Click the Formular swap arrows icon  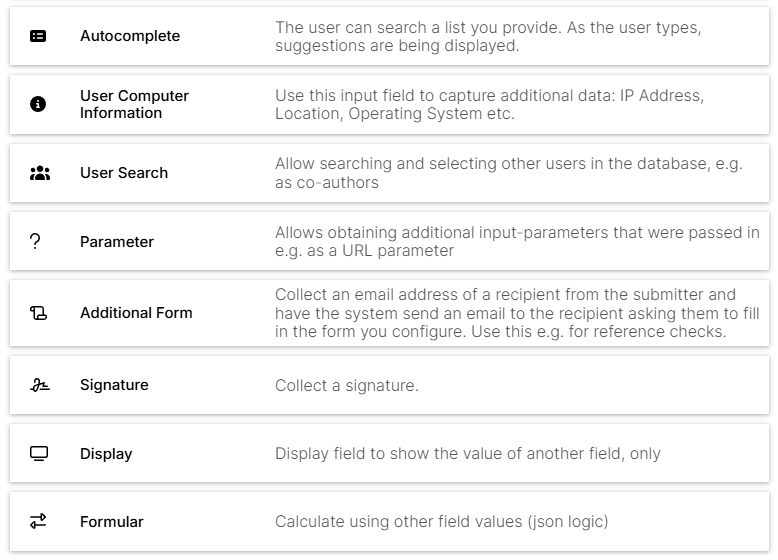(38, 521)
